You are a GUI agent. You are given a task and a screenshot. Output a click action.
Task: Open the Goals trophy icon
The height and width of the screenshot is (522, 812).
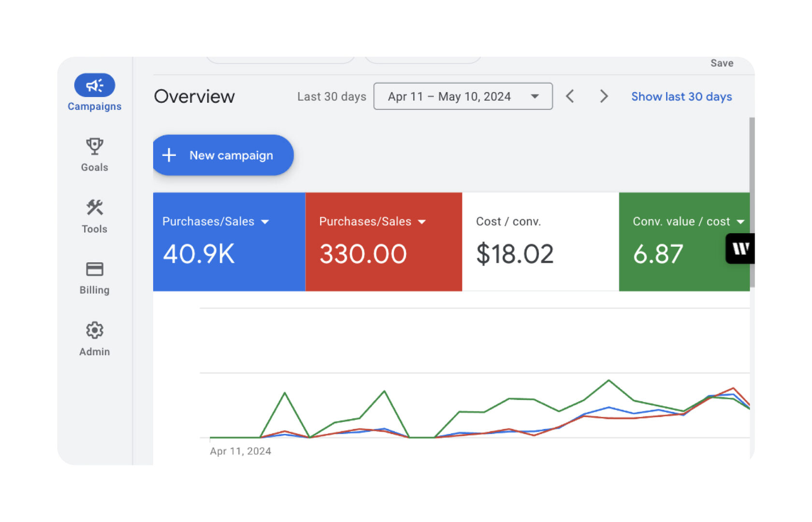(95, 146)
